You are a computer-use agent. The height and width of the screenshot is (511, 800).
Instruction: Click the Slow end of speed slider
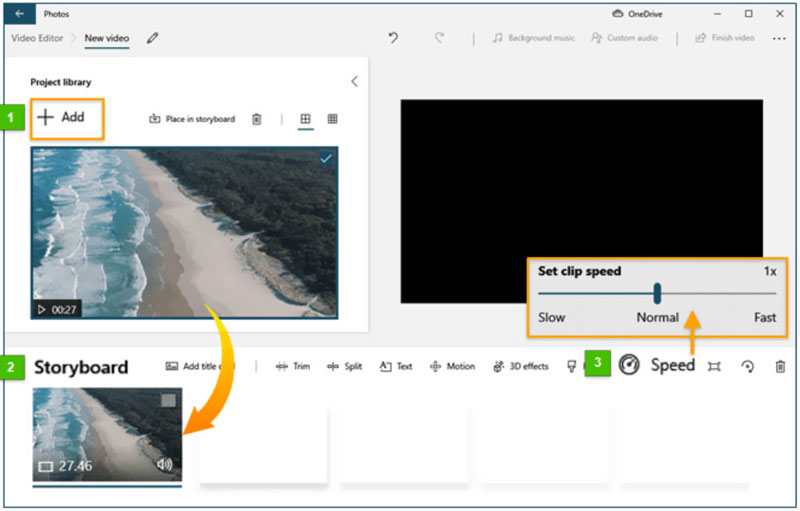(x=552, y=317)
